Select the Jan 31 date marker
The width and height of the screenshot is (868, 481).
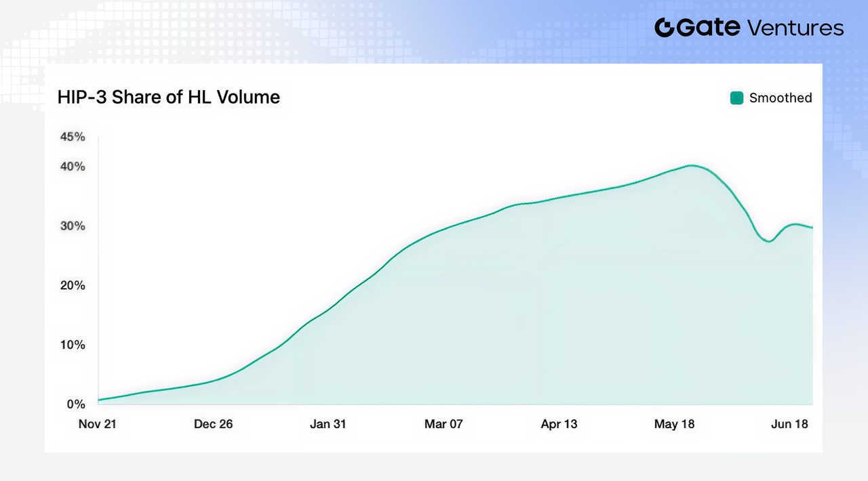coord(328,424)
